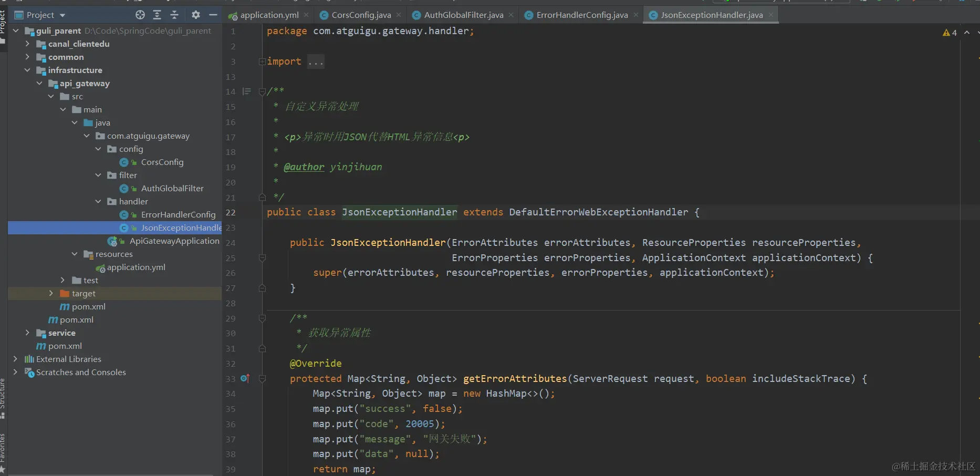This screenshot has height=476, width=980.
Task: Collapse the api_gateway module
Action: pyautogui.click(x=39, y=84)
